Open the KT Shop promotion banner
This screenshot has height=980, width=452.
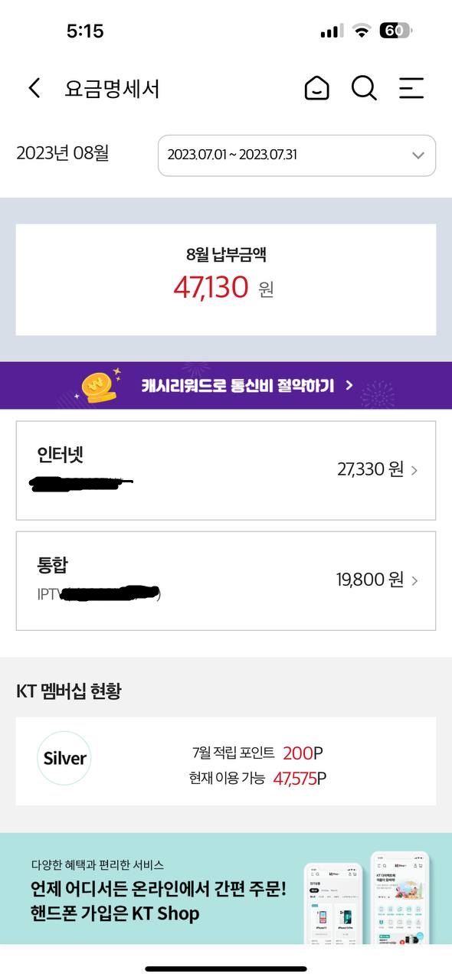click(x=226, y=888)
